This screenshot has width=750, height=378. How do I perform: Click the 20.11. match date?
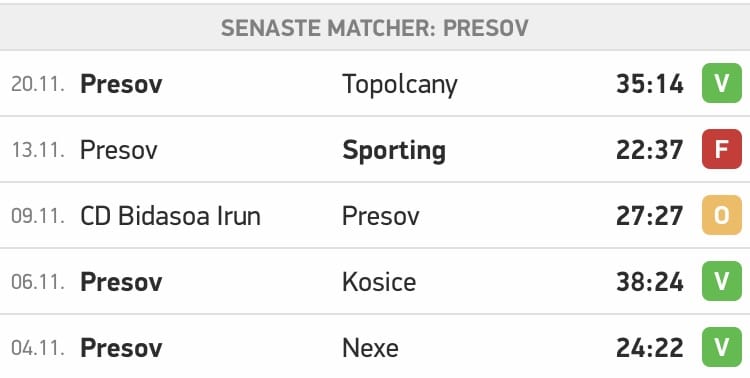point(38,84)
